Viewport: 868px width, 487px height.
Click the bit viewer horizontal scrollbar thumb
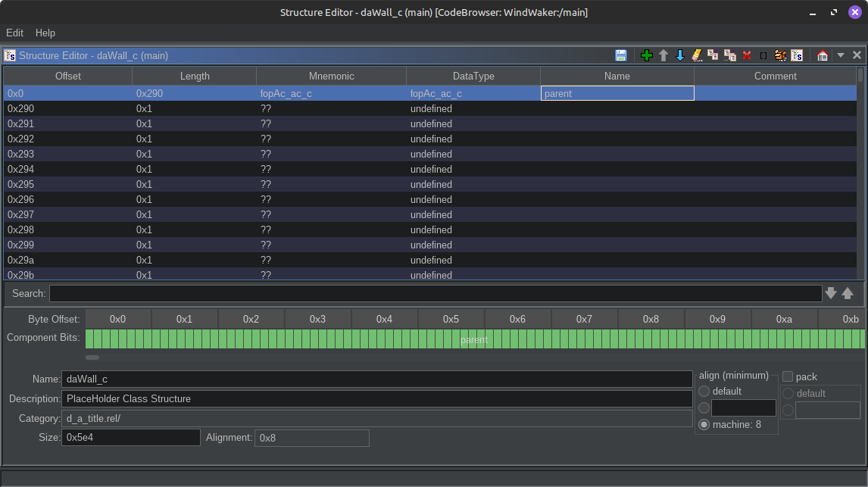92,357
